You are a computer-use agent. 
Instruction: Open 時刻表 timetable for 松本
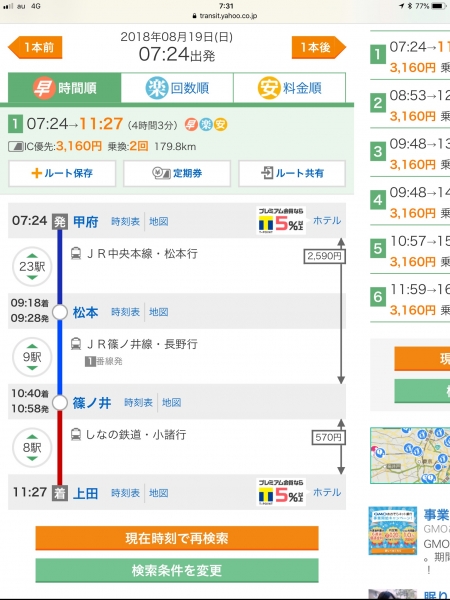coord(126,312)
